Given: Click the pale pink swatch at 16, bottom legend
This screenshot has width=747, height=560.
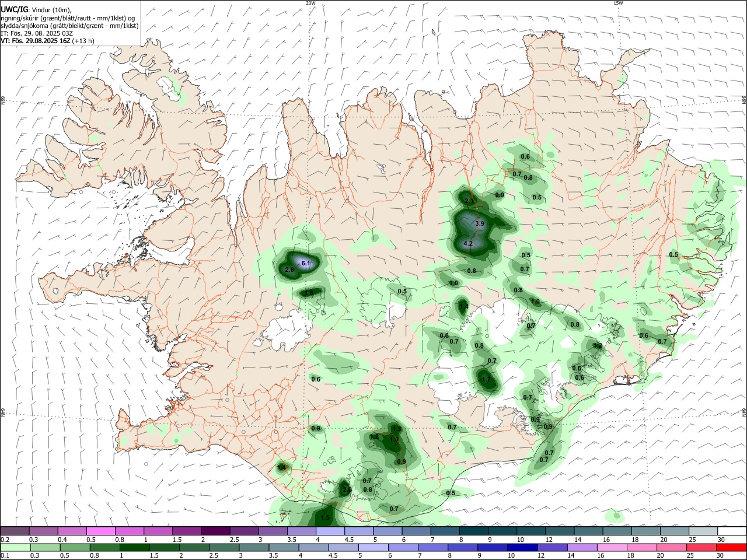Looking at the screenshot, I should pos(612,547).
